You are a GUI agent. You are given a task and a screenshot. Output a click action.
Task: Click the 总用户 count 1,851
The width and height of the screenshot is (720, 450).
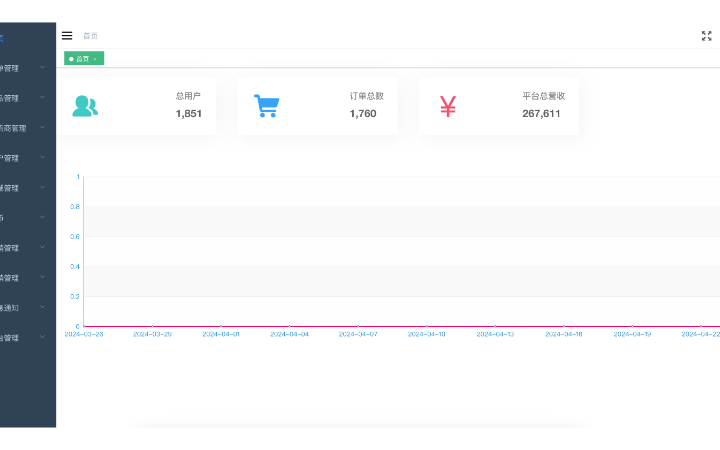[188, 114]
